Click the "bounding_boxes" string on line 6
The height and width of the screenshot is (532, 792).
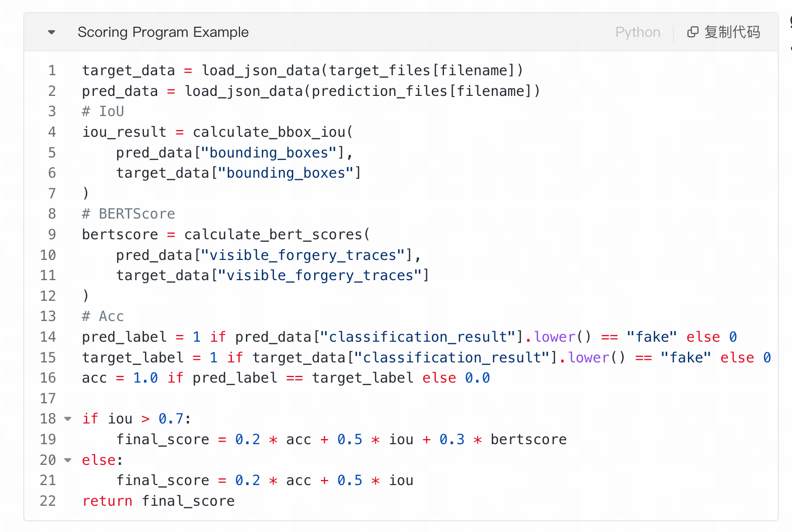286,173
